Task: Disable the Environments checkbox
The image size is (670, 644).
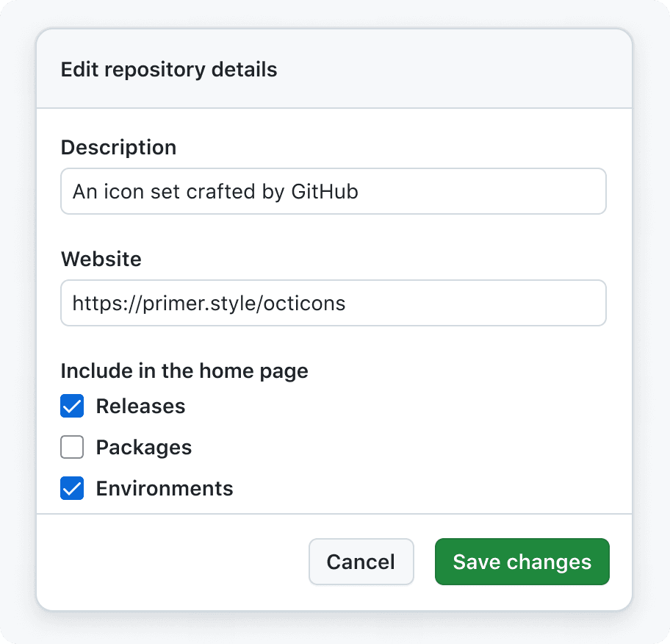Action: pos(72,488)
